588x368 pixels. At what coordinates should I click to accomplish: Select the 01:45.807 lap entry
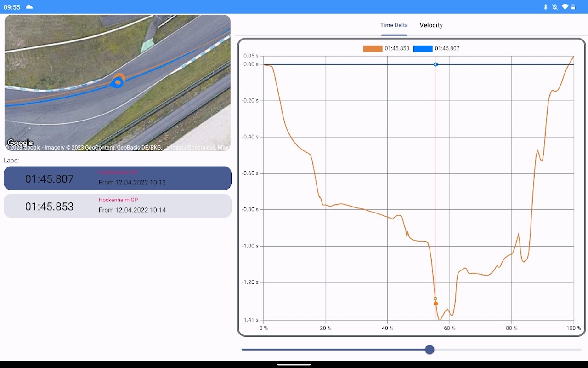pos(118,178)
